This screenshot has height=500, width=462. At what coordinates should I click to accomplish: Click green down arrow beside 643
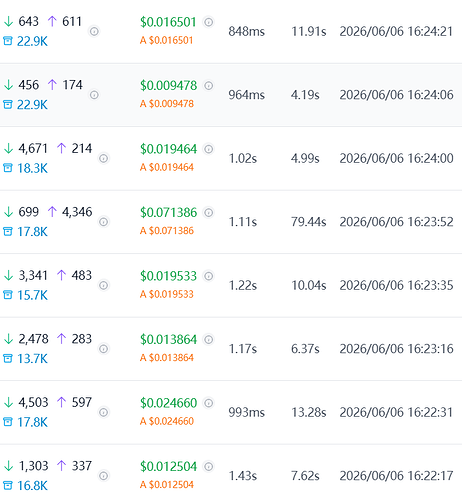(x=8, y=21)
